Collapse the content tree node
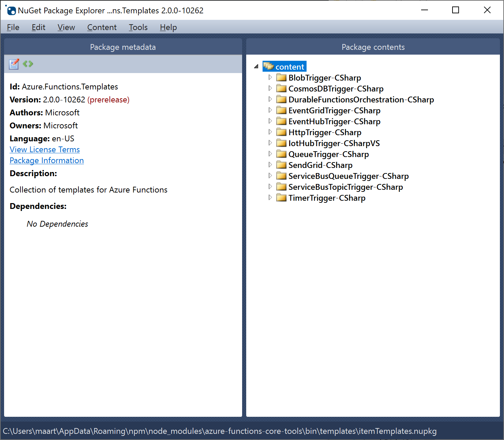 click(x=256, y=66)
